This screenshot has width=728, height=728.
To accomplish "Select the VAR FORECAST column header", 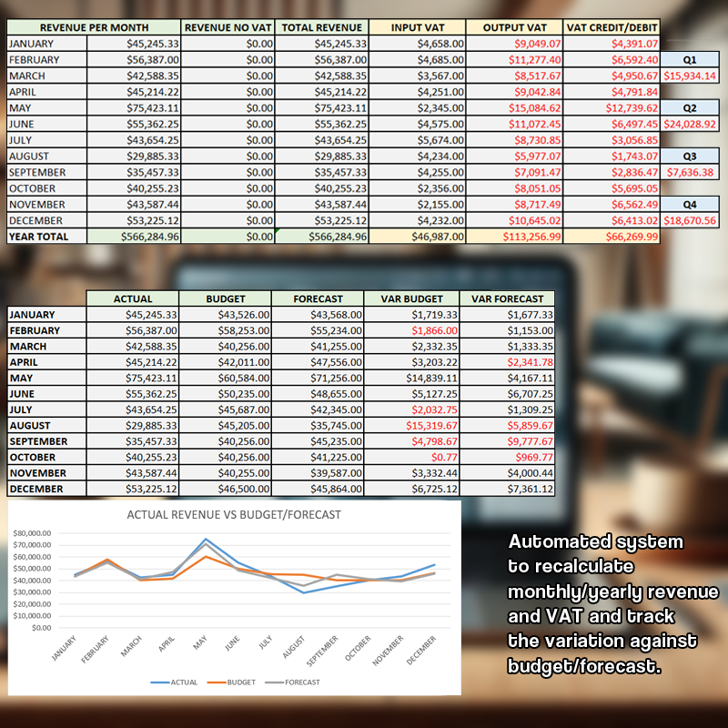I will click(x=507, y=298).
